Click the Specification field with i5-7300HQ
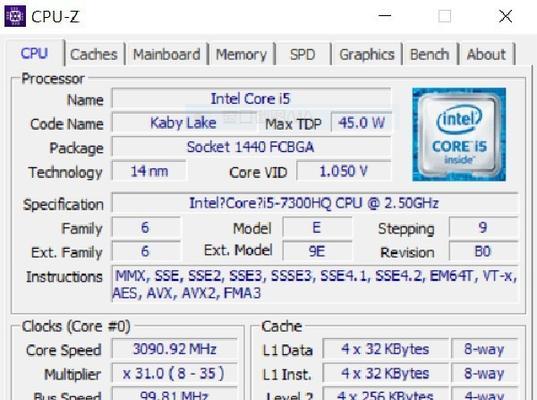This screenshot has height=400, width=537. pyautogui.click(x=315, y=203)
